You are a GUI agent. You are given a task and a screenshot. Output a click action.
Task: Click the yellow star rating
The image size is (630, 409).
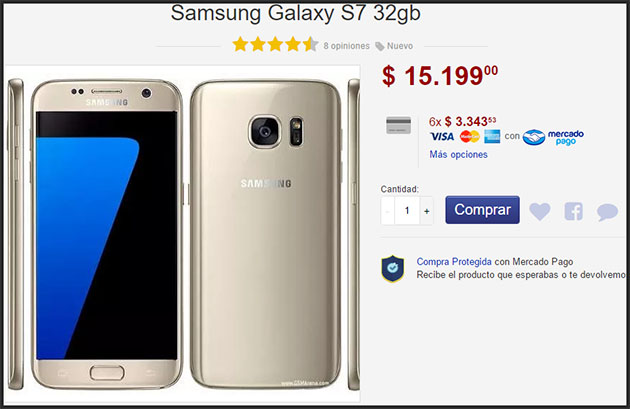(276, 44)
